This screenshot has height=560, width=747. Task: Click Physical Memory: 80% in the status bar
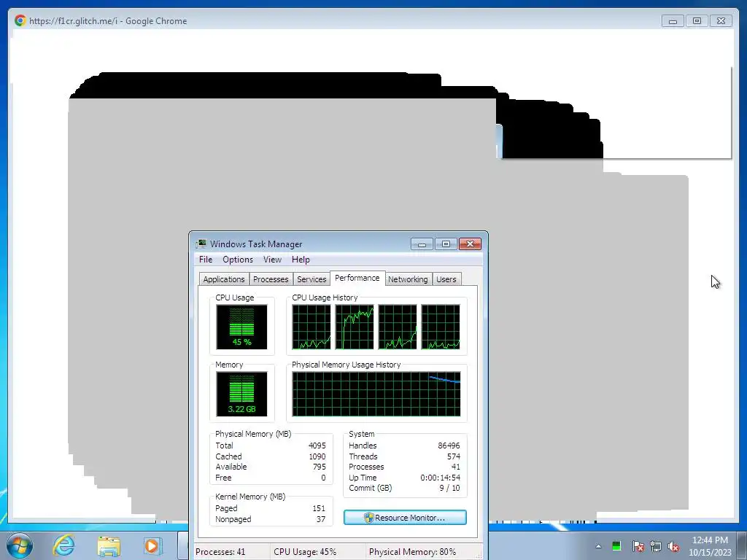pyautogui.click(x=412, y=552)
